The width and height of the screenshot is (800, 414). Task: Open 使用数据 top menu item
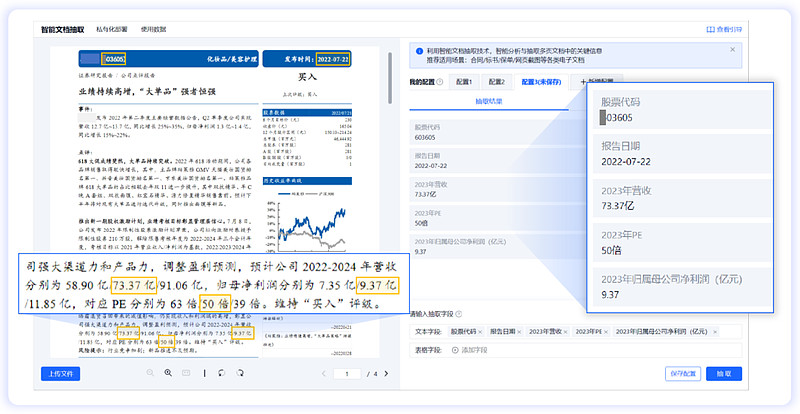[154, 30]
